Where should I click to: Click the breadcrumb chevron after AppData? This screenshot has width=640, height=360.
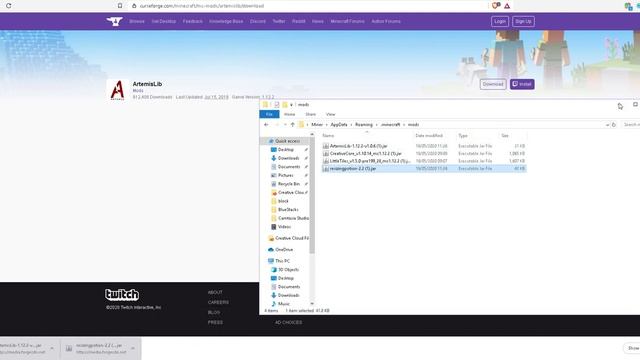coord(351,125)
